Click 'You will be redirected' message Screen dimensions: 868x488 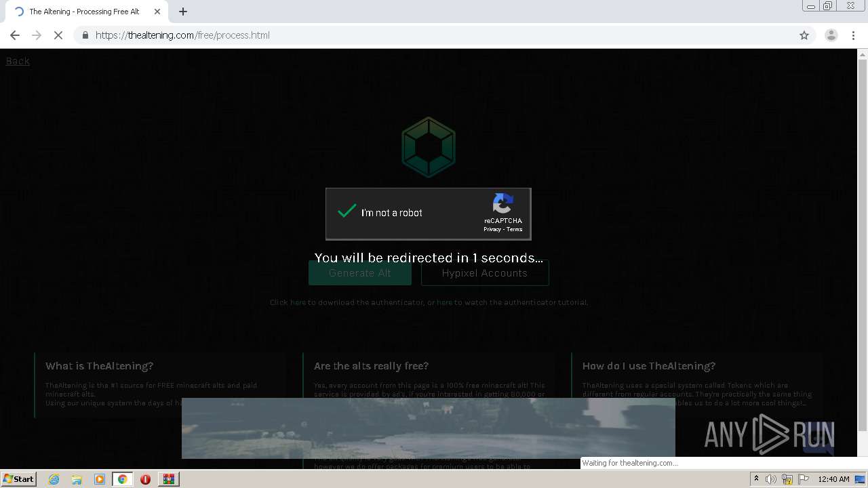429,258
